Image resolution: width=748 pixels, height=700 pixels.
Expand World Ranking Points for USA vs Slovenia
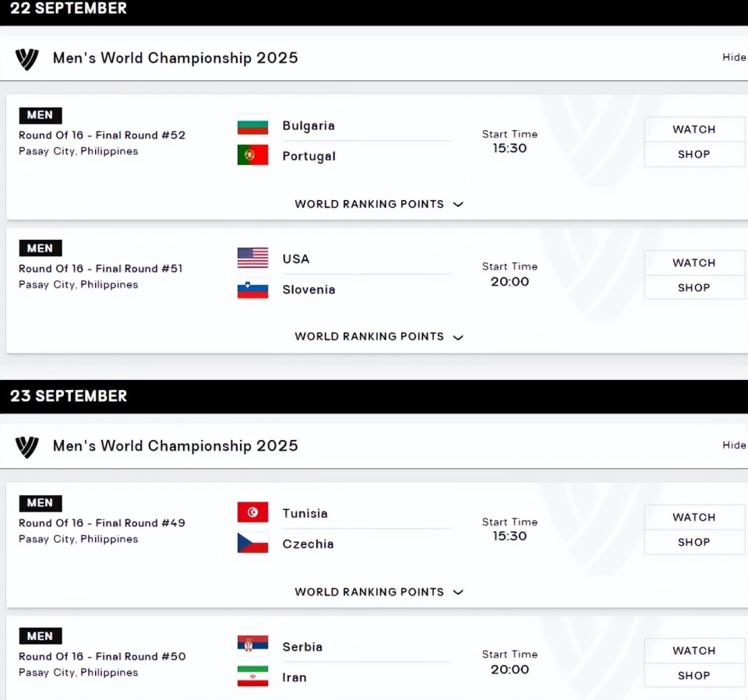[x=379, y=337]
